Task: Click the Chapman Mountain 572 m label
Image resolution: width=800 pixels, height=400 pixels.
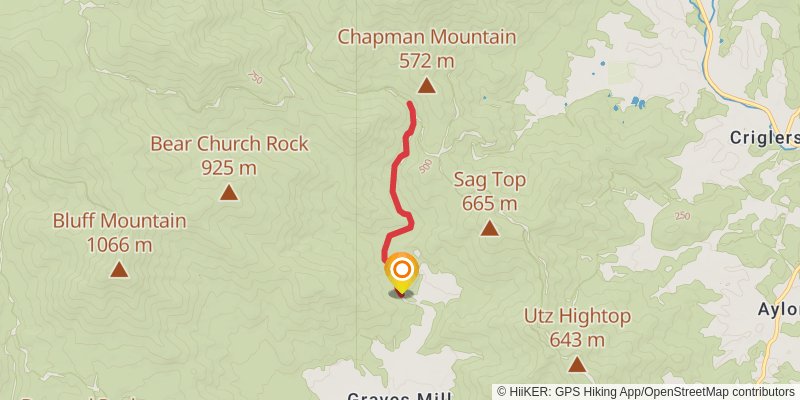Action: pyautogui.click(x=427, y=49)
